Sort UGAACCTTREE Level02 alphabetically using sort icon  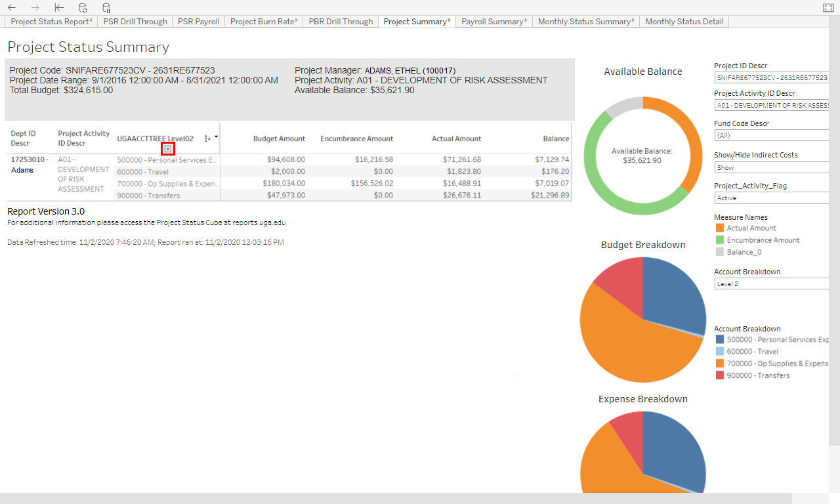[207, 138]
